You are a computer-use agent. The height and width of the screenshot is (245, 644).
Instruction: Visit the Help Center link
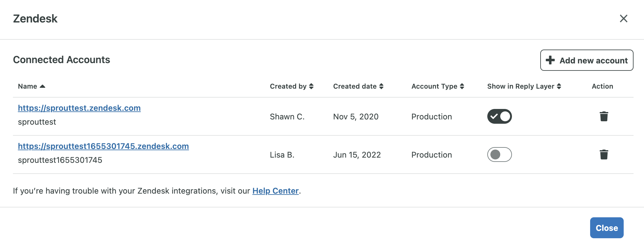(276, 191)
